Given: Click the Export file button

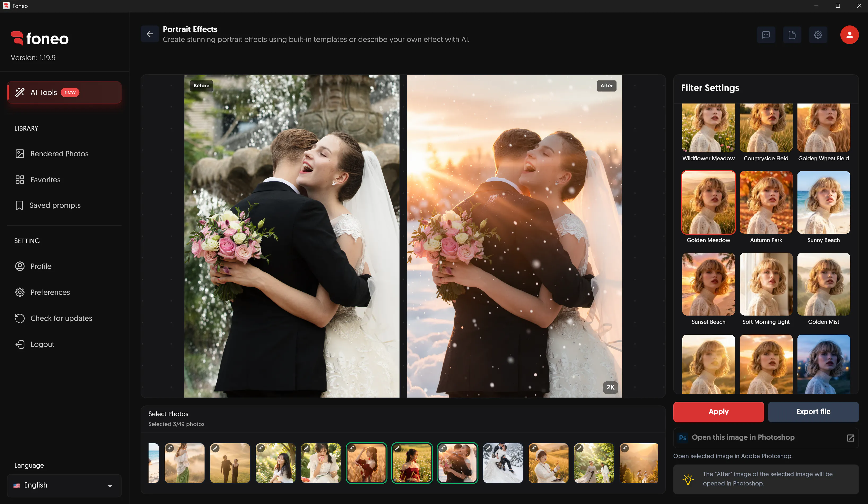Looking at the screenshot, I should pyautogui.click(x=813, y=412).
